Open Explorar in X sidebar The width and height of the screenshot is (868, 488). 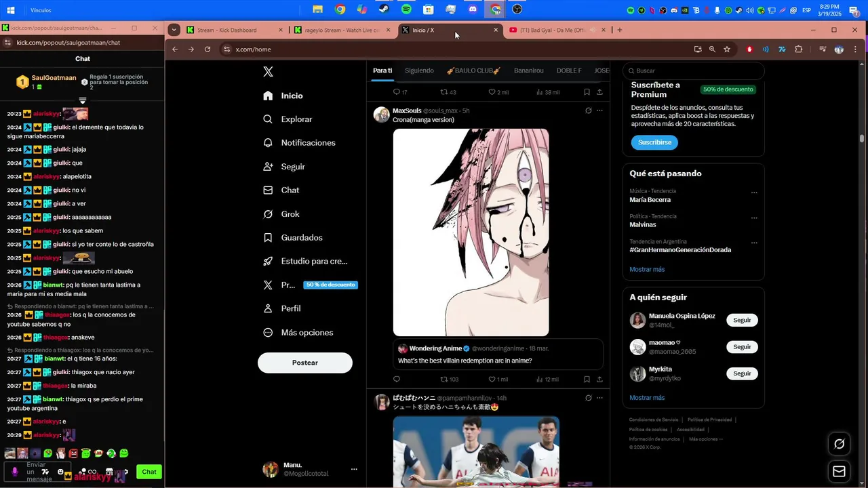point(288,119)
